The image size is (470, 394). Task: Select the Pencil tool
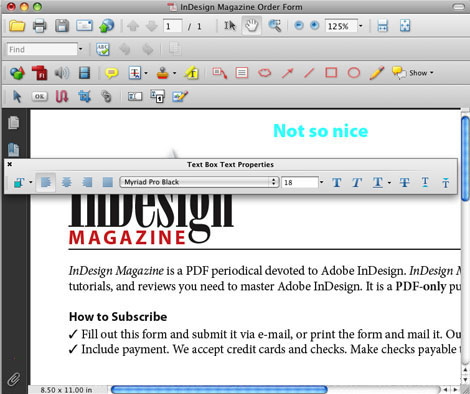coord(377,73)
